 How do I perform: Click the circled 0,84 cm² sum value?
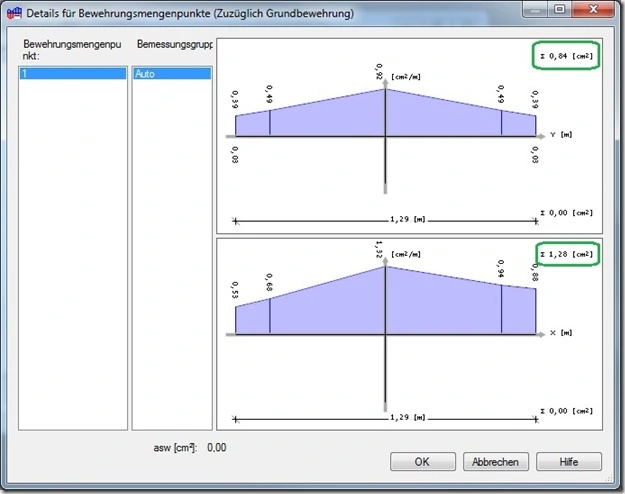566,56
